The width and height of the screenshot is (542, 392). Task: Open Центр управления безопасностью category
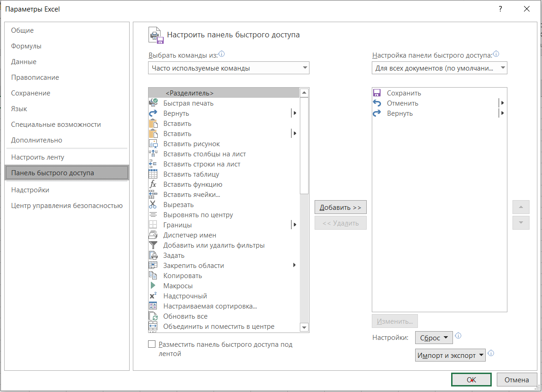coord(67,206)
